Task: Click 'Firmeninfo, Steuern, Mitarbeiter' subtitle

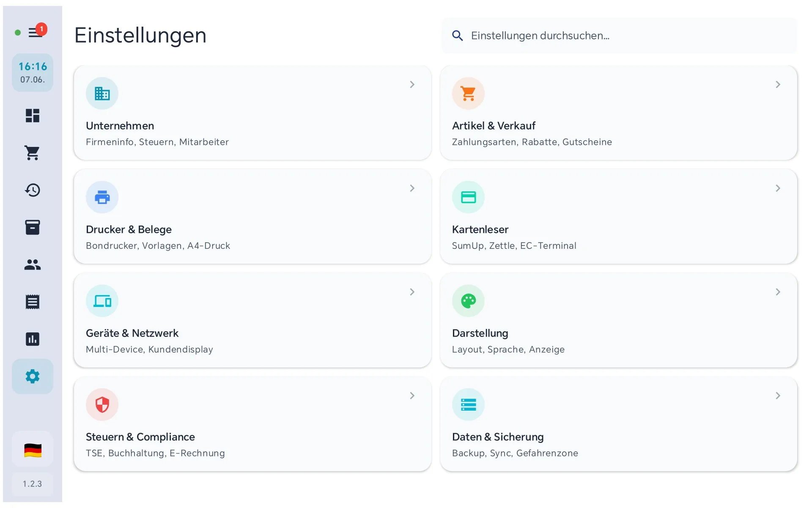Action: pyautogui.click(x=157, y=142)
